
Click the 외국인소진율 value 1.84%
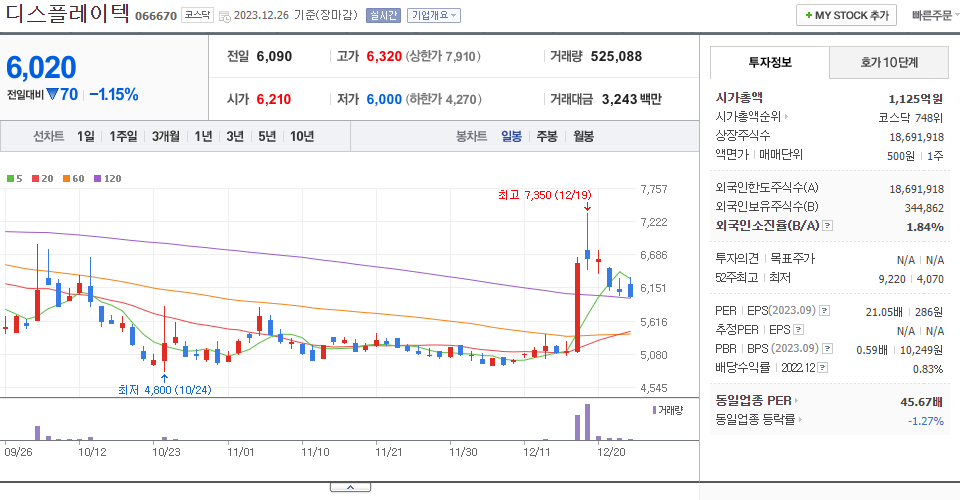point(925,226)
